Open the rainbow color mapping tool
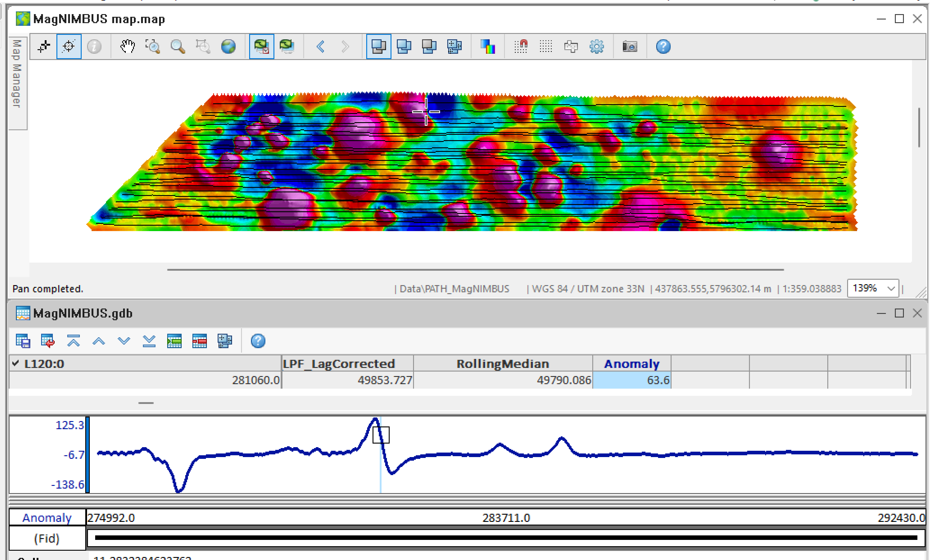The image size is (930, 560). [488, 47]
